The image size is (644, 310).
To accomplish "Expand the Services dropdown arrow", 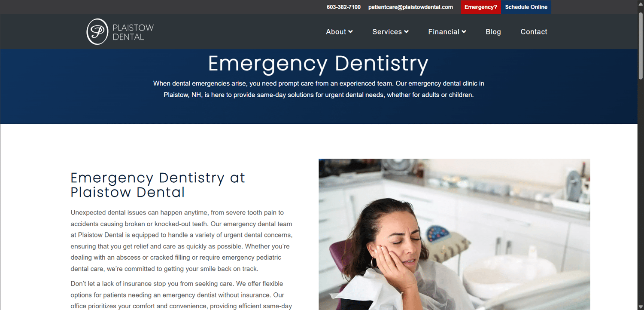I will tap(406, 31).
